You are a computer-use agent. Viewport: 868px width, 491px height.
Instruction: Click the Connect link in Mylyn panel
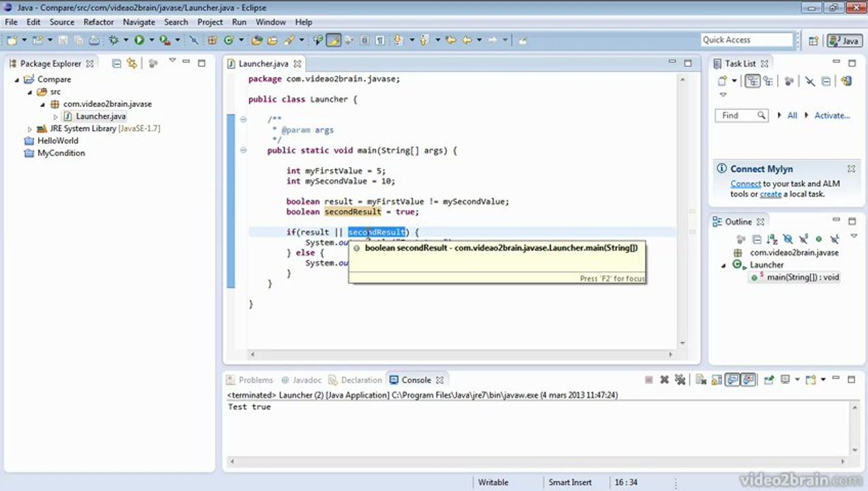(x=746, y=183)
